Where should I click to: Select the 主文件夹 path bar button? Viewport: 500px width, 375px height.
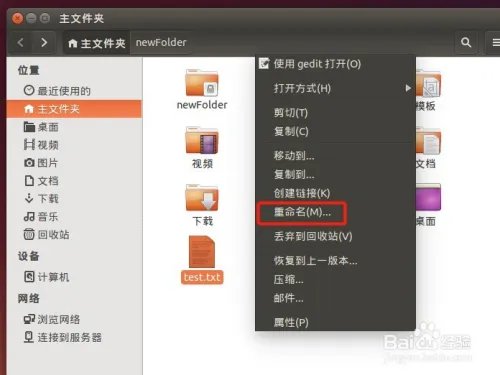click(x=97, y=43)
